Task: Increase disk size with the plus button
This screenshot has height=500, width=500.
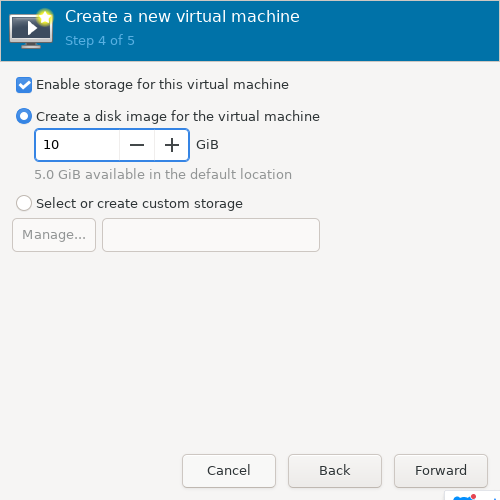Action: coord(172,145)
